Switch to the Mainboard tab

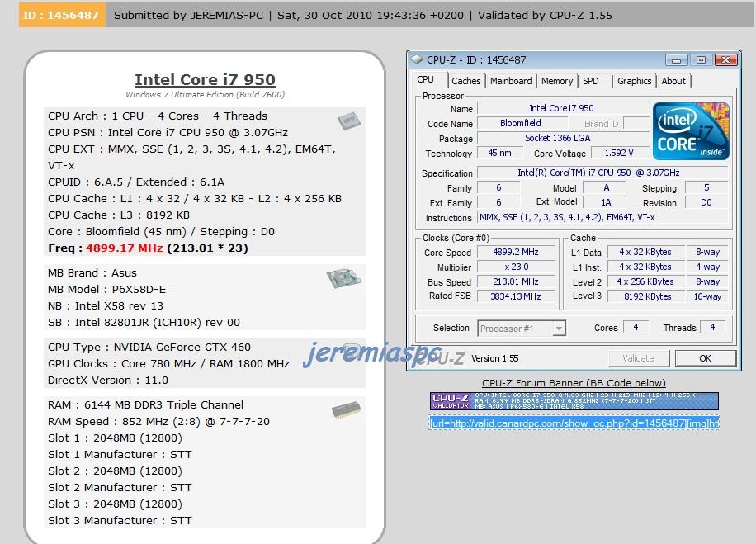tap(511, 81)
